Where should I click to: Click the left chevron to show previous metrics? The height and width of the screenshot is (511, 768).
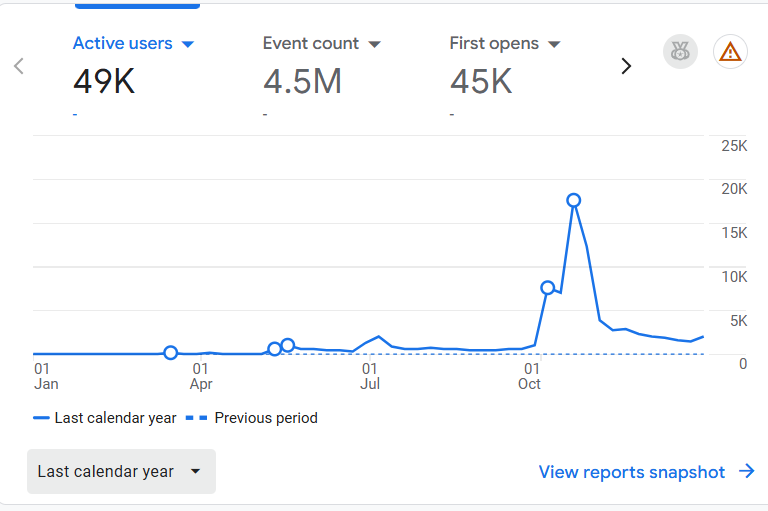click(19, 67)
